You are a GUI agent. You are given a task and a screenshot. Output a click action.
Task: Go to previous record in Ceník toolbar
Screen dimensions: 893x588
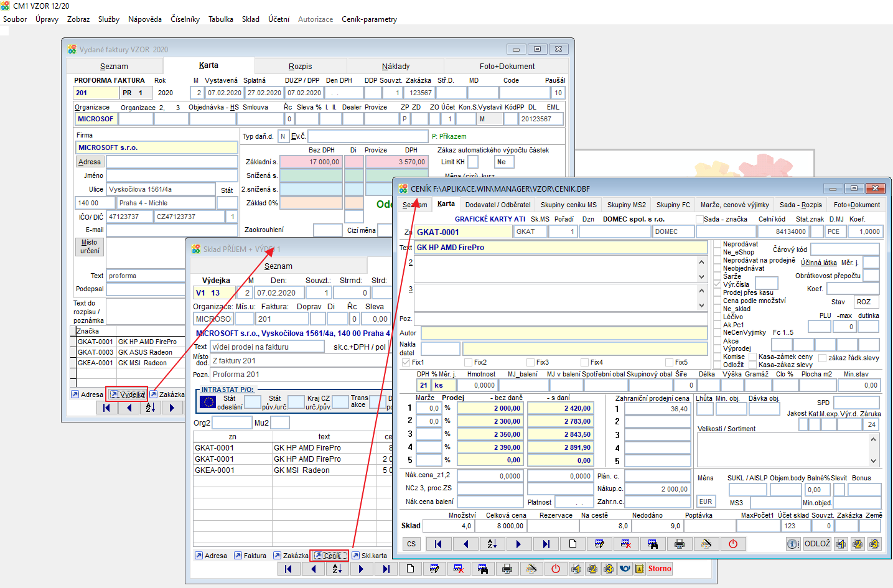[465, 544]
